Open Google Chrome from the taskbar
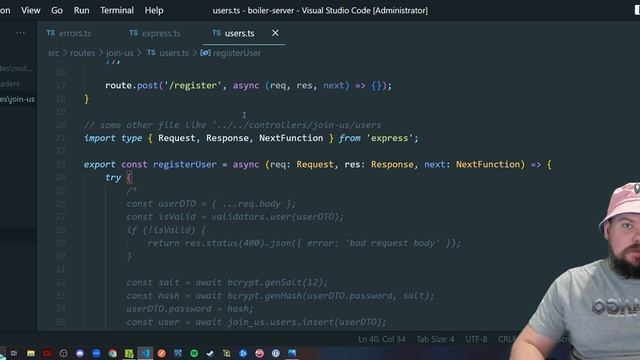This screenshot has width=640, height=360. point(112,353)
